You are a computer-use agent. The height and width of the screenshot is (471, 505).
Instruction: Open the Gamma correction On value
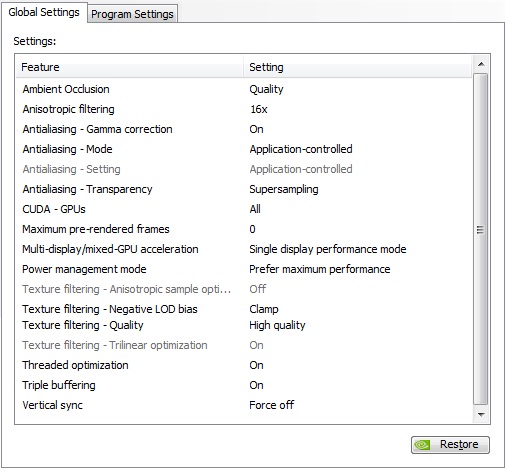pyautogui.click(x=256, y=129)
